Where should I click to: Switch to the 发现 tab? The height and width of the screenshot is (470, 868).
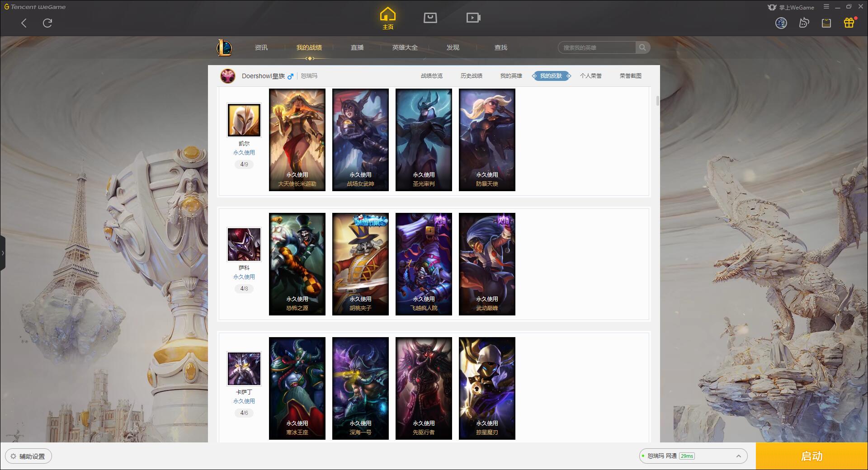click(x=453, y=47)
